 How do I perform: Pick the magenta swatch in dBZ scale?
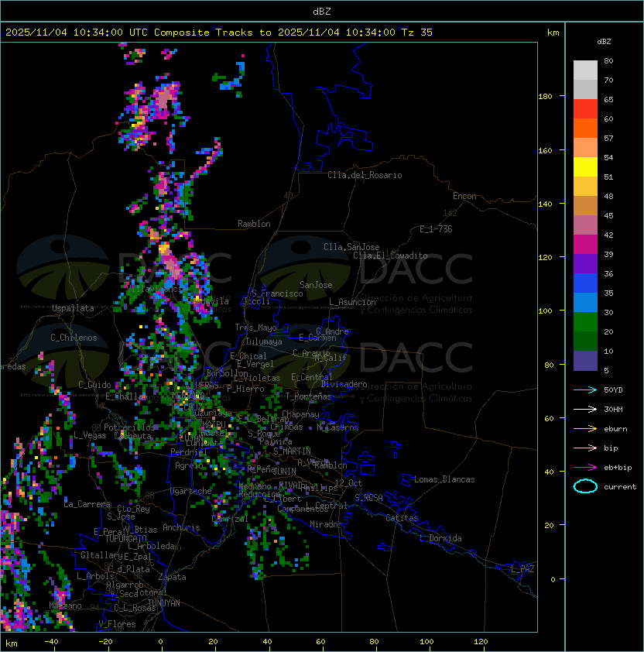(x=585, y=245)
